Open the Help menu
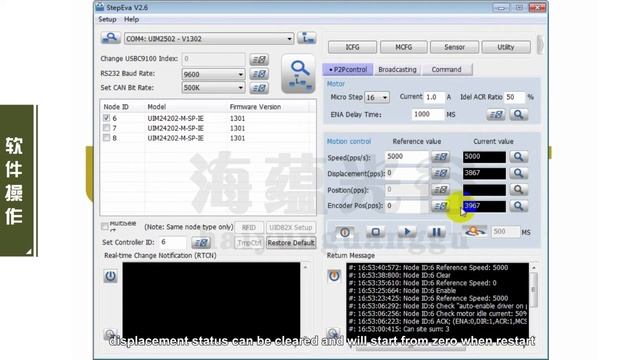 (131, 19)
